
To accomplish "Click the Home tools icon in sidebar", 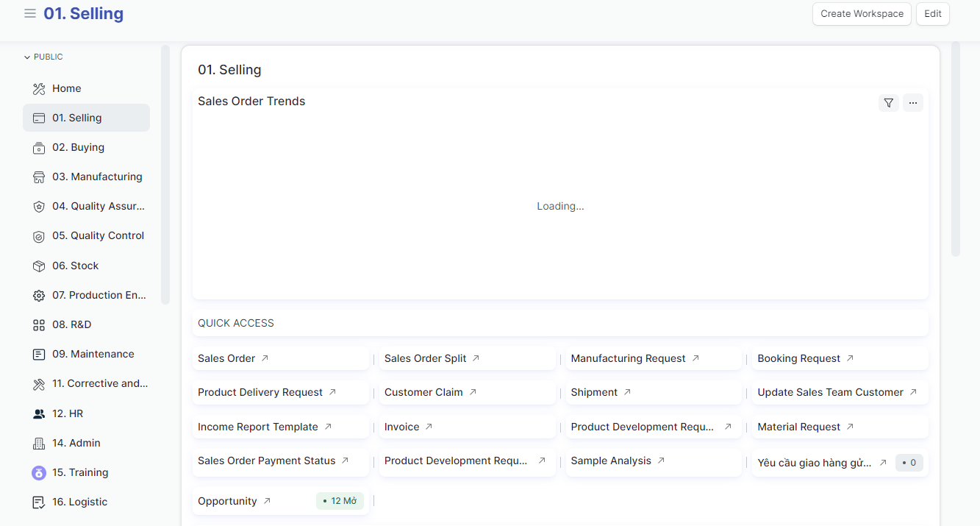I will tap(39, 89).
